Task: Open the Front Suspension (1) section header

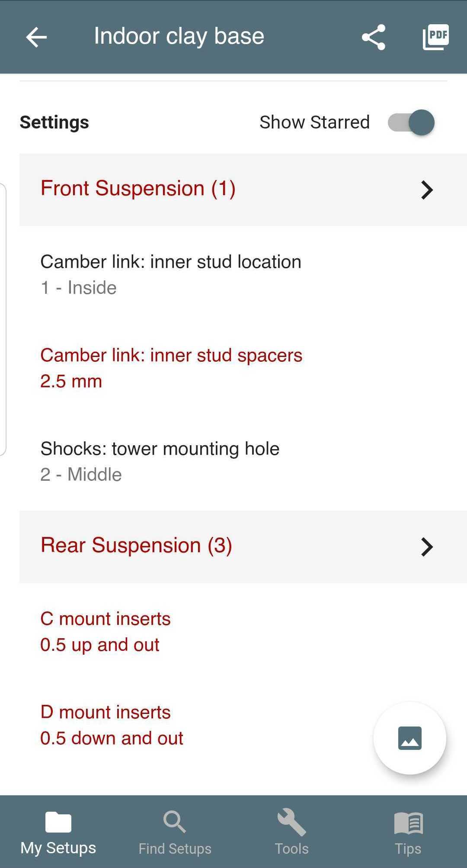Action: click(x=138, y=189)
